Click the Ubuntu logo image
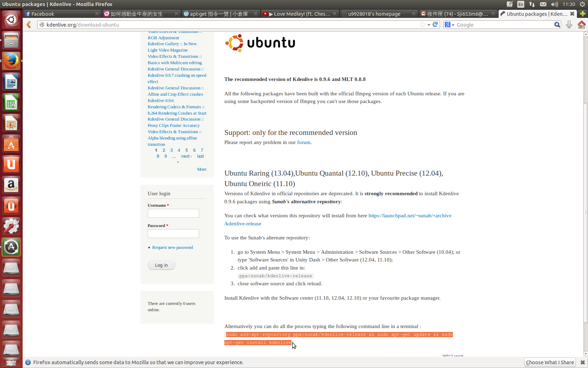 point(260,43)
